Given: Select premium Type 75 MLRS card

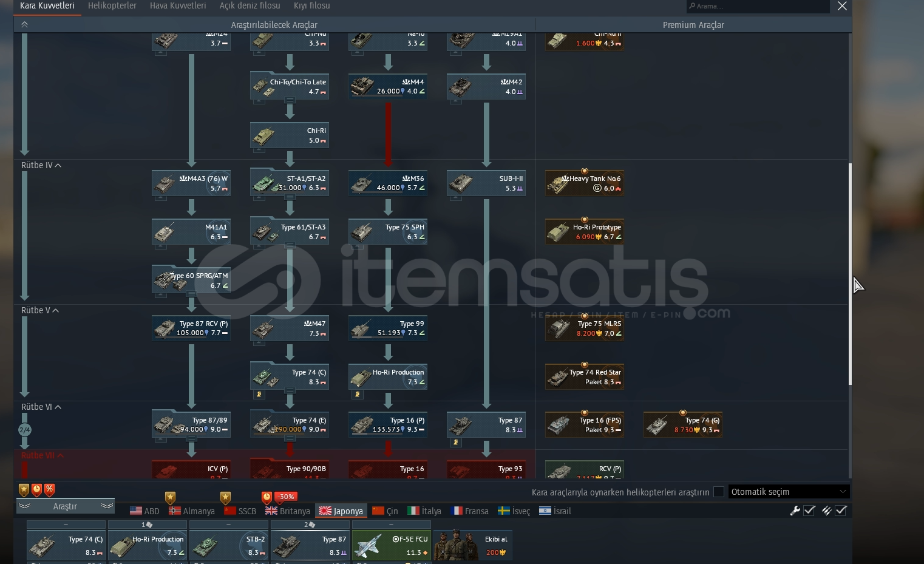Looking at the screenshot, I should [585, 328].
